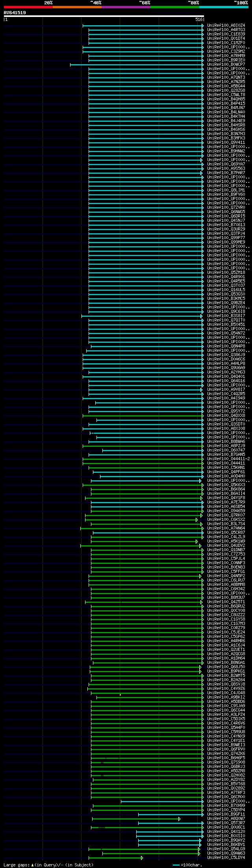Viewport: 252px width, 868px height.
Task: Select the UniRef100_C6H342 label
Action: [226, 589]
